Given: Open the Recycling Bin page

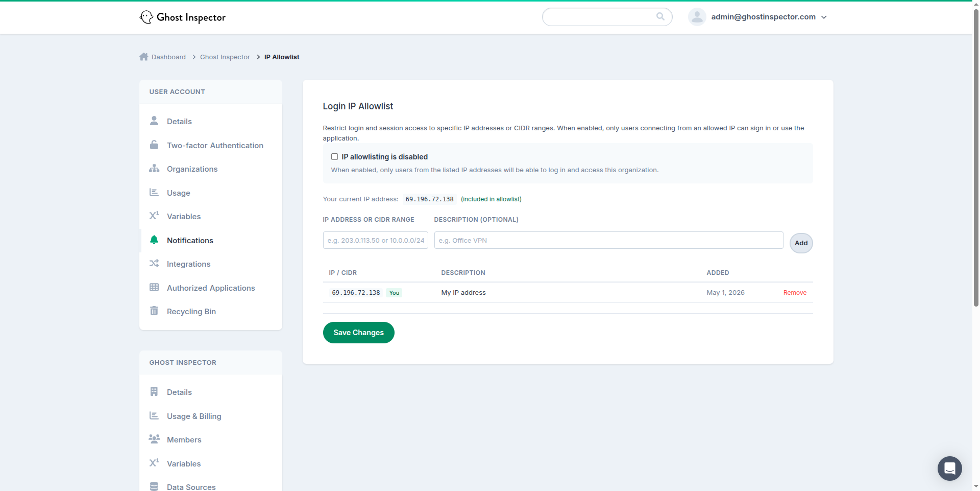Looking at the screenshot, I should 191,312.
